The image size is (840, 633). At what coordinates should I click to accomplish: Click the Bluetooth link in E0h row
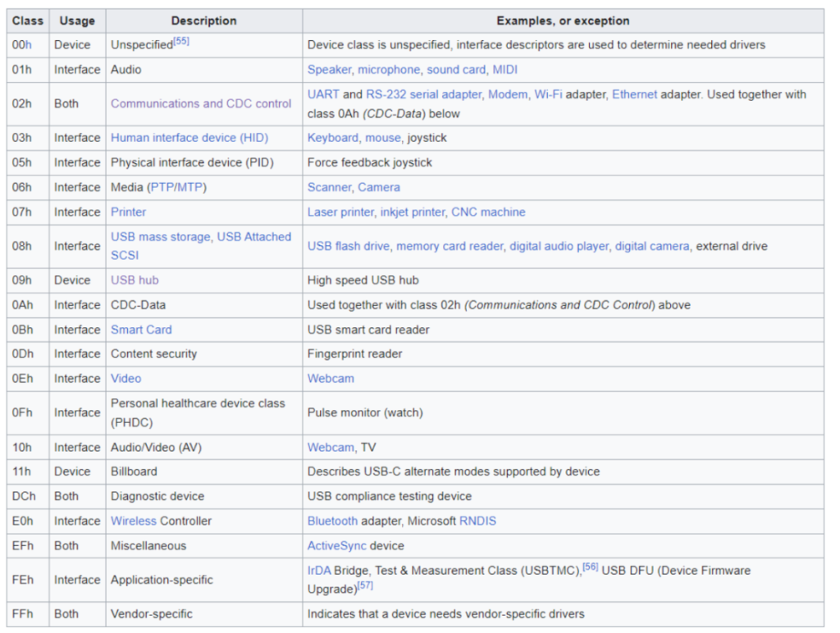[x=332, y=521]
